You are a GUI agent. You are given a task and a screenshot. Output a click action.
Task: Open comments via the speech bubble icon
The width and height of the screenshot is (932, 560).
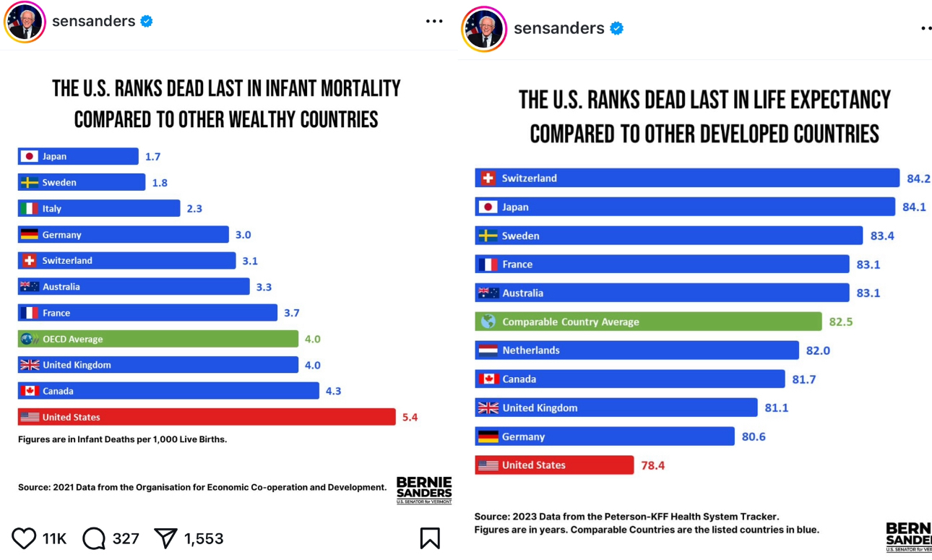click(x=94, y=538)
